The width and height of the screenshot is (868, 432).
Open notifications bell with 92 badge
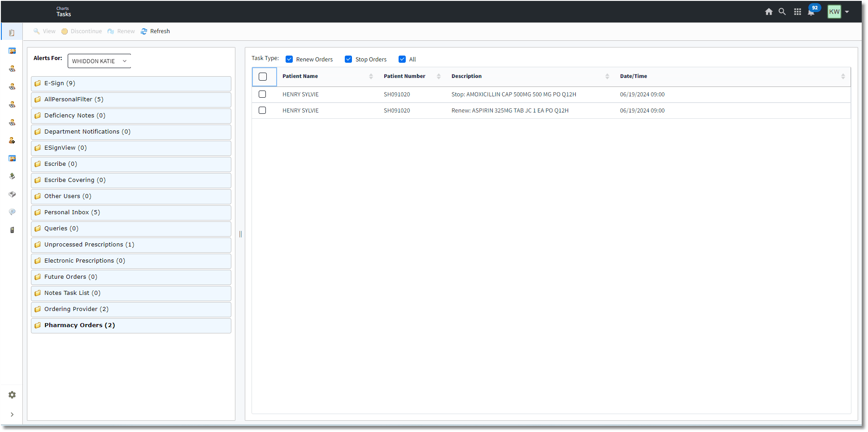pos(812,11)
